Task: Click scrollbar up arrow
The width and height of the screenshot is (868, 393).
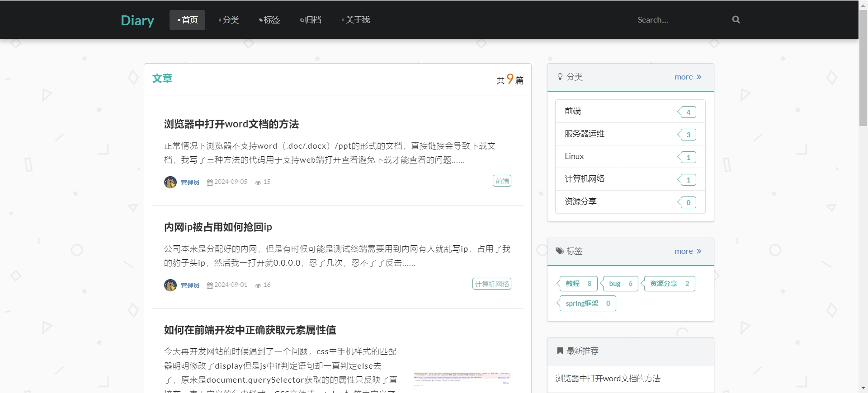Action: click(x=863, y=4)
